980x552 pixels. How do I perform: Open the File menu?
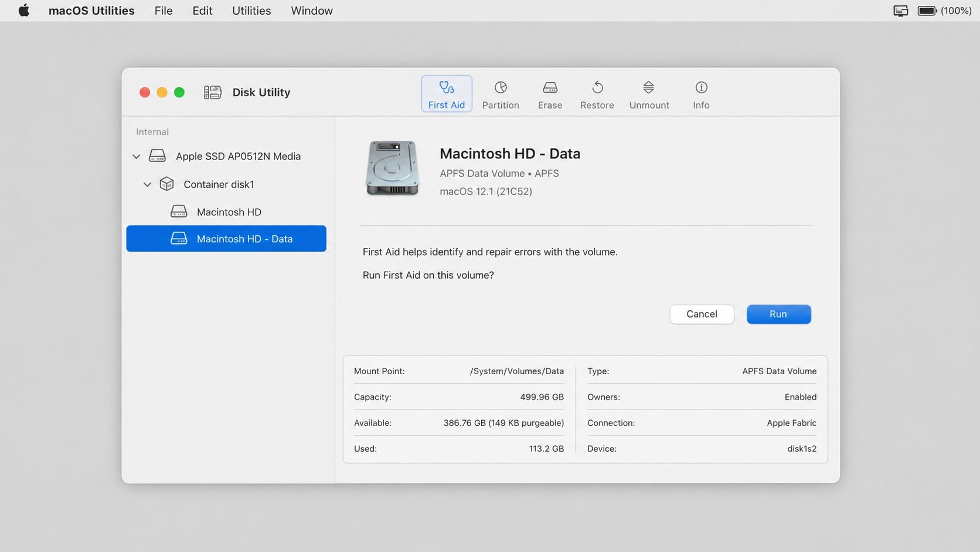[164, 11]
